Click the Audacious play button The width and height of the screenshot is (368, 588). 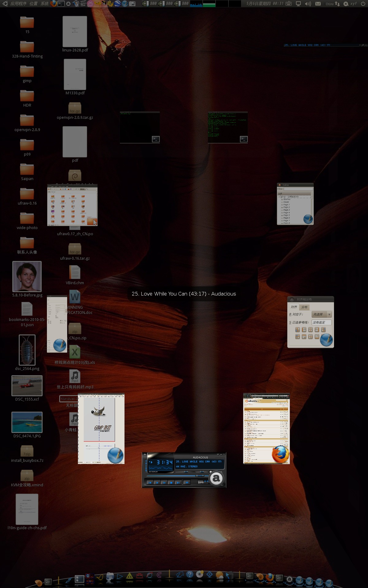click(x=157, y=482)
